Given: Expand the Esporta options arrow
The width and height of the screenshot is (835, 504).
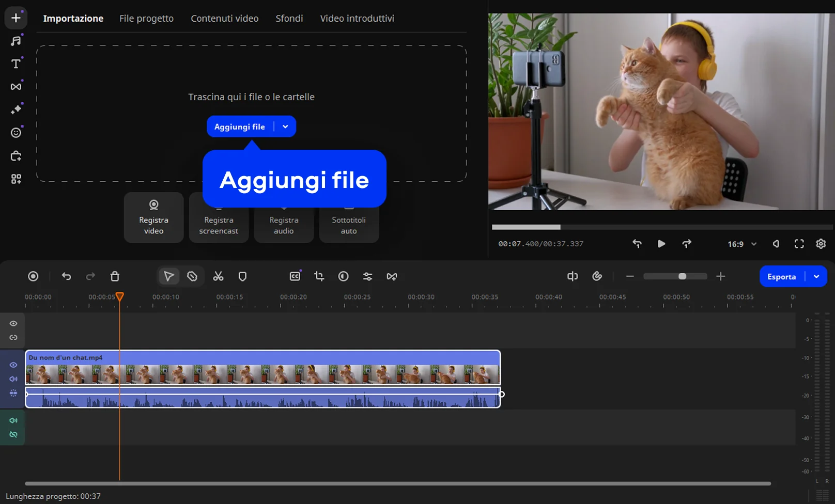Looking at the screenshot, I should (816, 276).
